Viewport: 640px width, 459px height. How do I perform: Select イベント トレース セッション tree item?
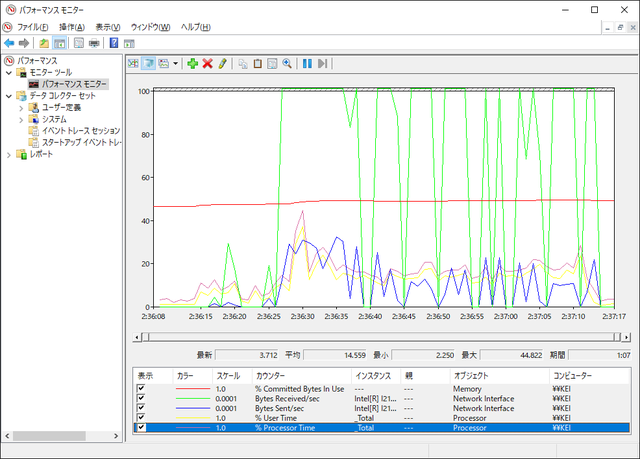coord(81,131)
